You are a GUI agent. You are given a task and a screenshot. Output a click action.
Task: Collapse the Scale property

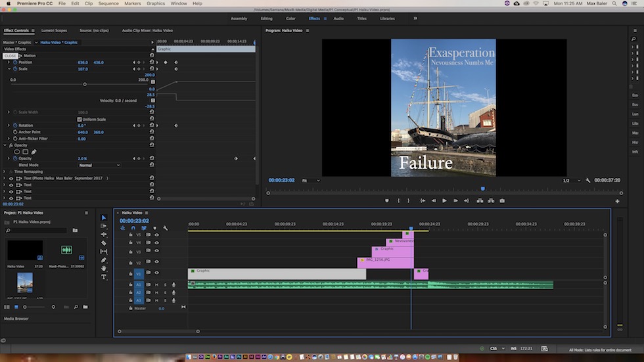[9, 69]
